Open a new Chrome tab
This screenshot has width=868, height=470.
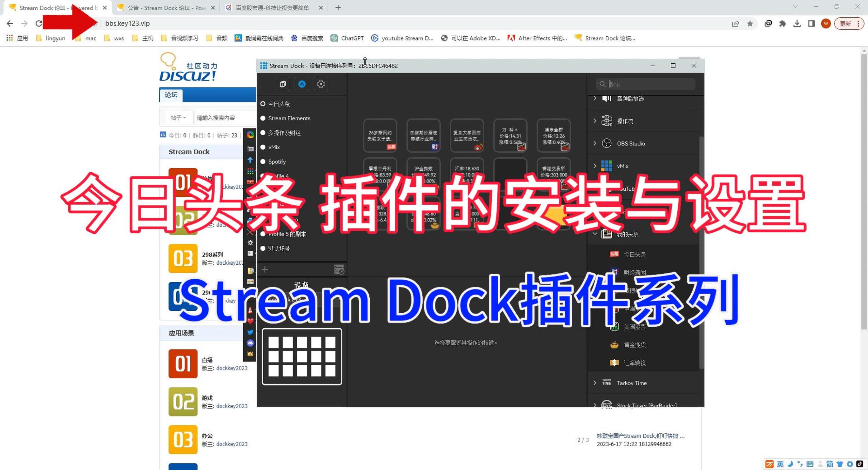338,8
